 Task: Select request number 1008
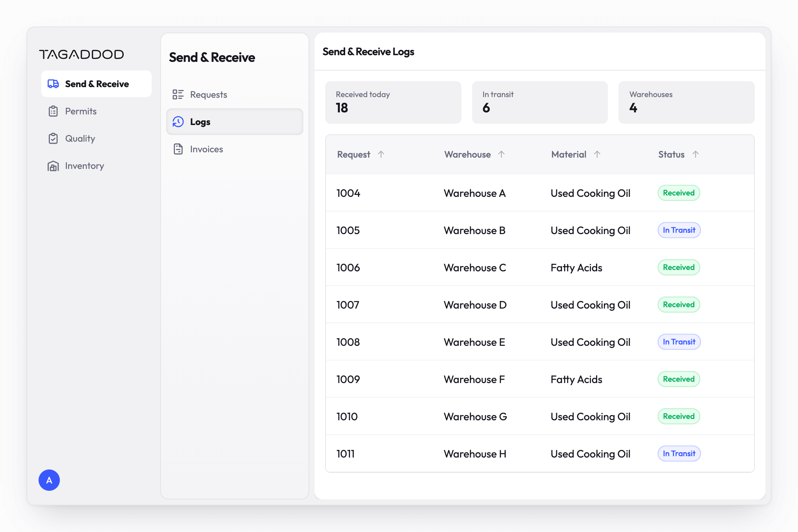[x=348, y=342]
